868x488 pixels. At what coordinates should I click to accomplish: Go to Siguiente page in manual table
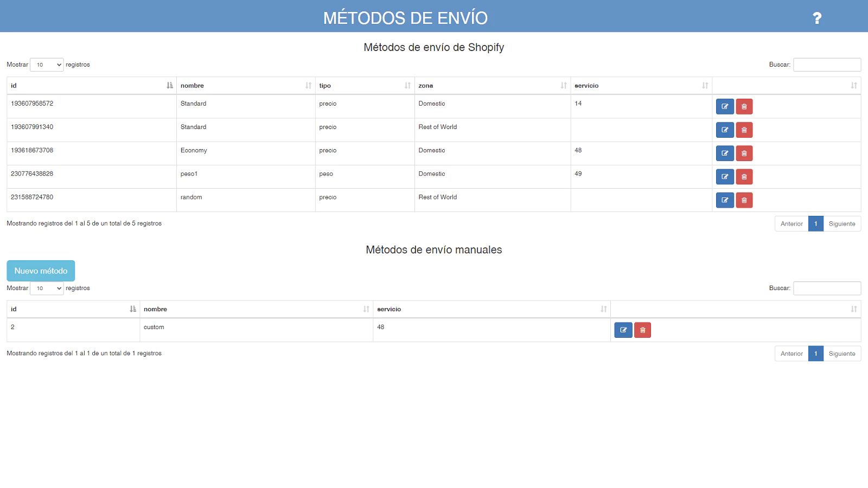coord(842,354)
